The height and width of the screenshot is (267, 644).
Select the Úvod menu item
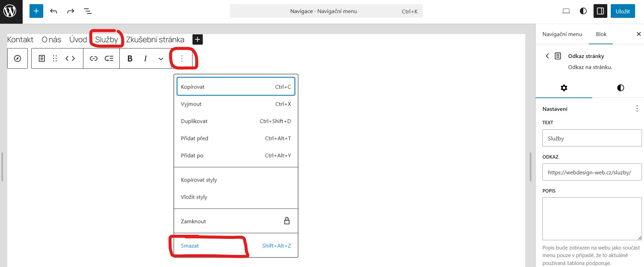(78, 39)
